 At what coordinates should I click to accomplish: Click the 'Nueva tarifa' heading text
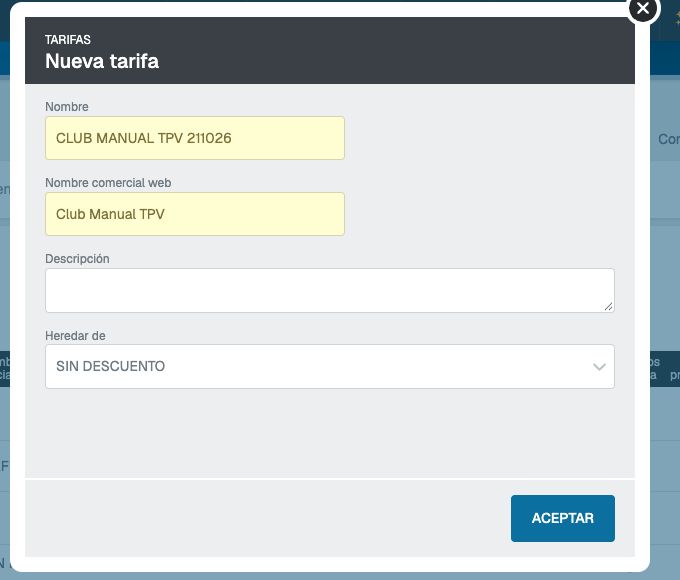(x=102, y=61)
